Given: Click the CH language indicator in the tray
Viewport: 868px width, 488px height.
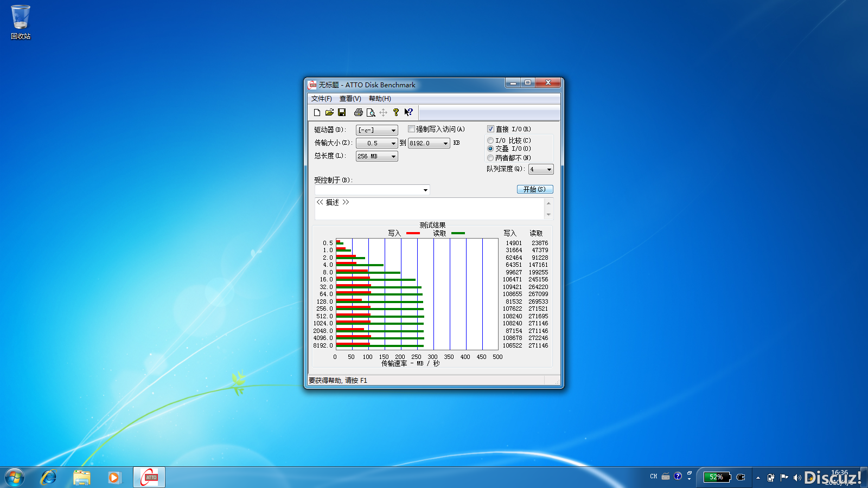Looking at the screenshot, I should click(x=654, y=477).
